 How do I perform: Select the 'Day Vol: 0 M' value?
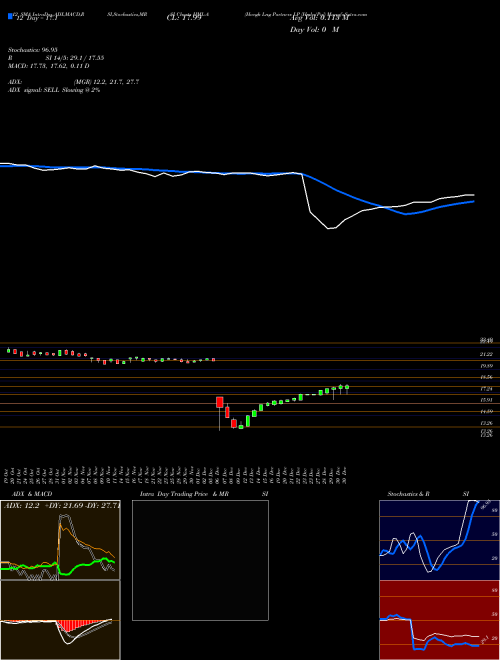tap(314, 30)
